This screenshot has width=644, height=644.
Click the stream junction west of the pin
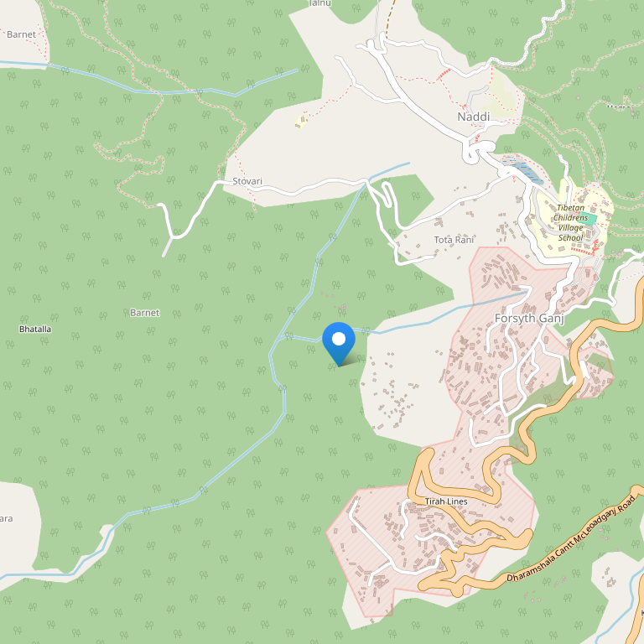click(x=280, y=338)
